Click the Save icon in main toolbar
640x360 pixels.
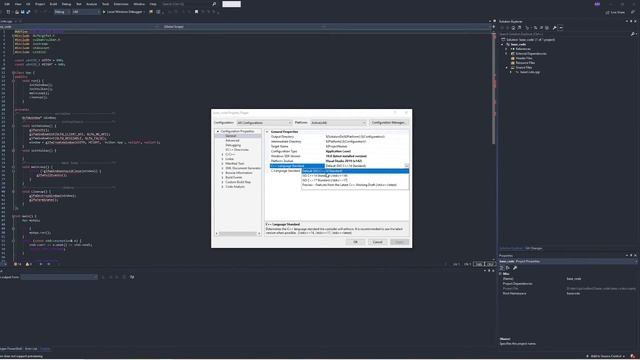tap(22, 12)
